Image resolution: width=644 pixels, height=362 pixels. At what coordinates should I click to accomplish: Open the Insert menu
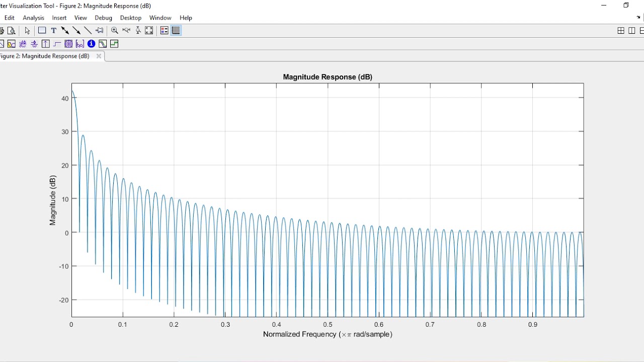click(59, 18)
